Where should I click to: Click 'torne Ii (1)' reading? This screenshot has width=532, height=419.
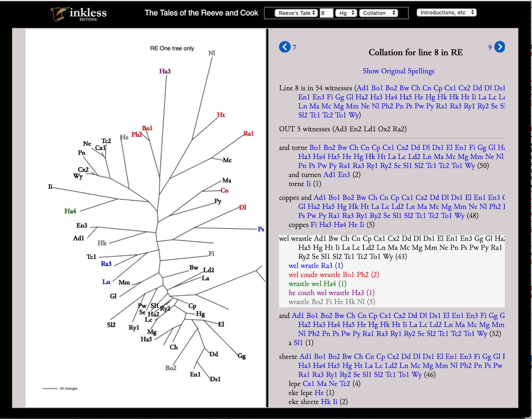305,184
